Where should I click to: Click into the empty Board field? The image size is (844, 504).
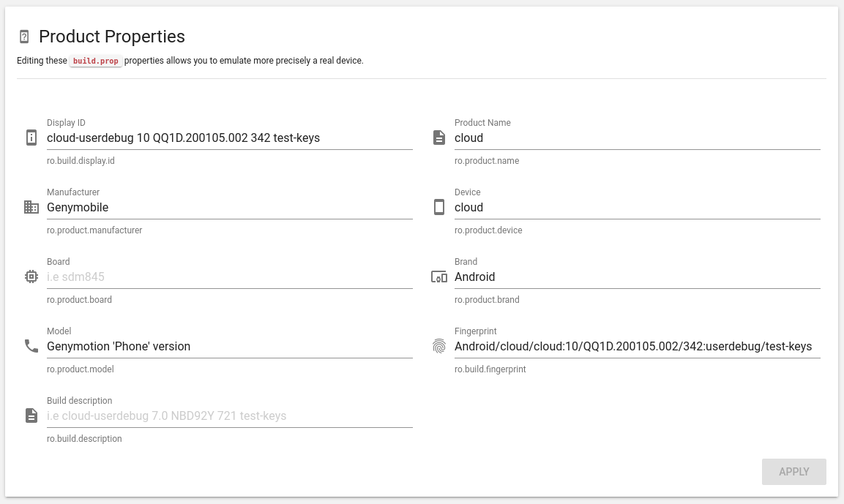pos(229,277)
